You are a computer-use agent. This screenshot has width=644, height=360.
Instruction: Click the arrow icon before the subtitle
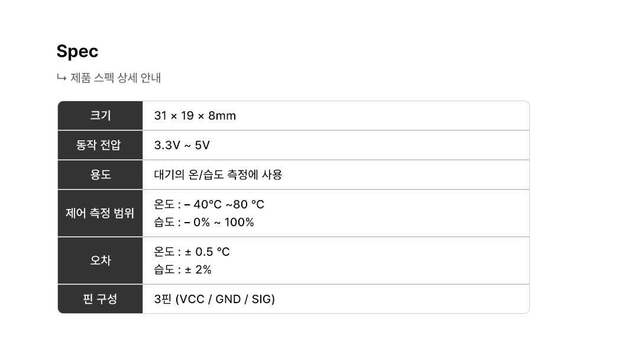point(61,78)
